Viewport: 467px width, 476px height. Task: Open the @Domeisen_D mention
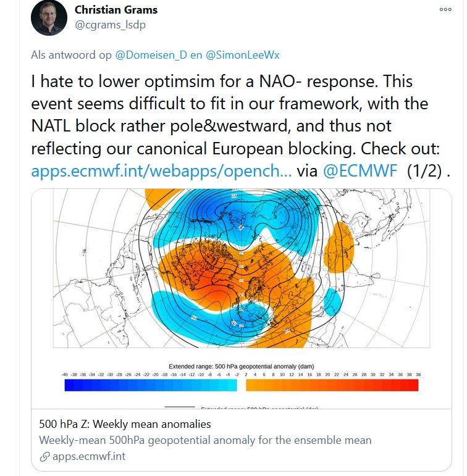pos(151,55)
